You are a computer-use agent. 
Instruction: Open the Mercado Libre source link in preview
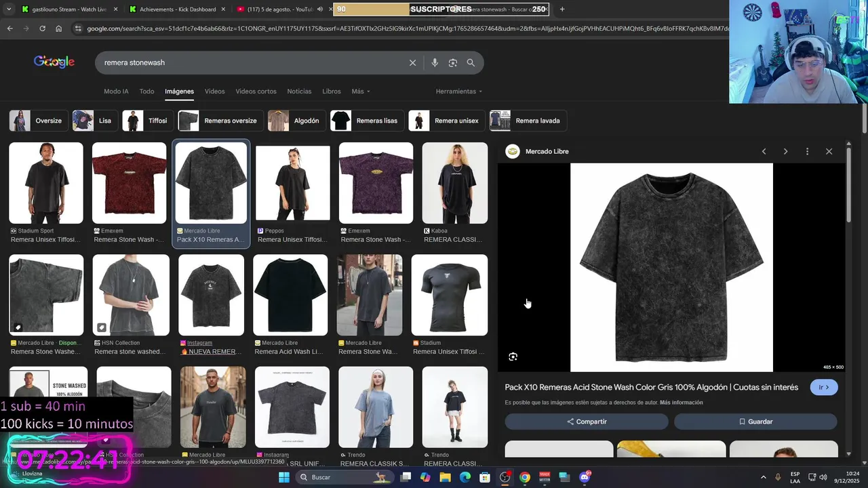pyautogui.click(x=547, y=151)
